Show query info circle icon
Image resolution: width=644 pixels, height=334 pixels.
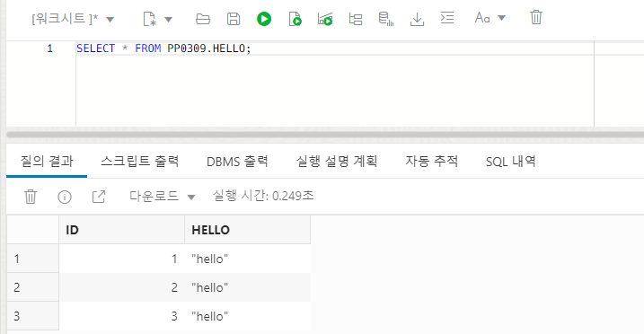pos(65,197)
